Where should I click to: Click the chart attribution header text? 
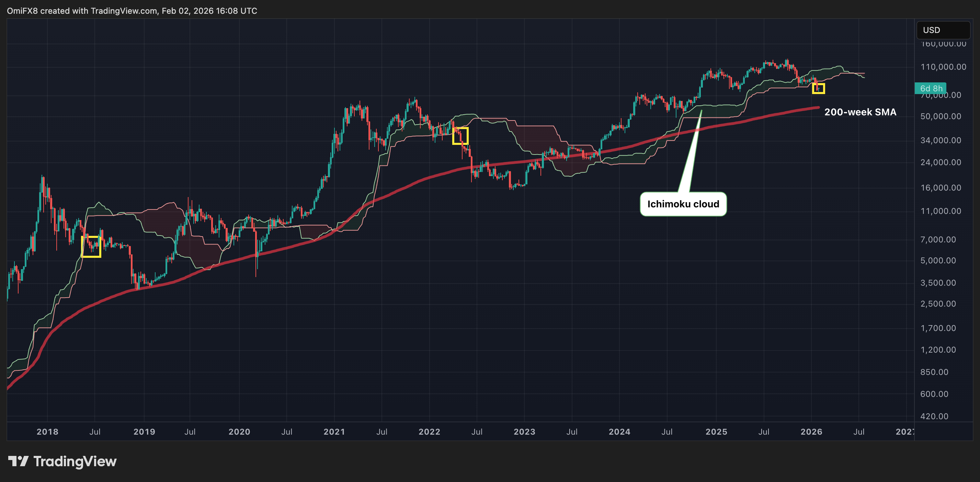(132, 11)
